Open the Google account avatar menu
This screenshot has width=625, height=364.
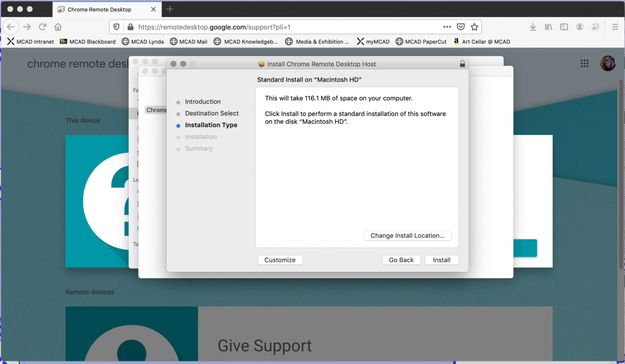[x=608, y=64]
